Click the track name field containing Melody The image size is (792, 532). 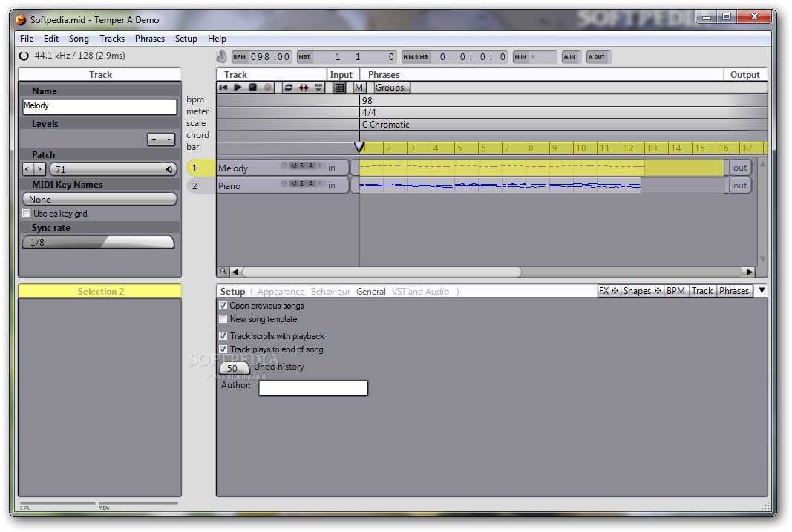point(100,106)
